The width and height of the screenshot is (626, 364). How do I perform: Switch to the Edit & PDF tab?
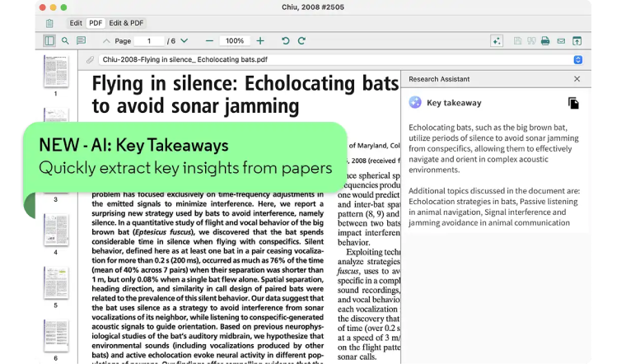[127, 23]
